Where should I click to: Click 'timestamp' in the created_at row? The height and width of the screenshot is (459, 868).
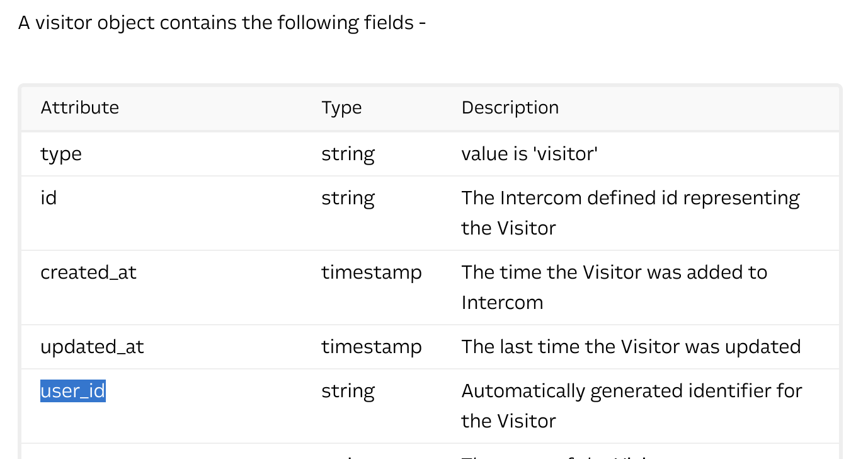point(371,272)
